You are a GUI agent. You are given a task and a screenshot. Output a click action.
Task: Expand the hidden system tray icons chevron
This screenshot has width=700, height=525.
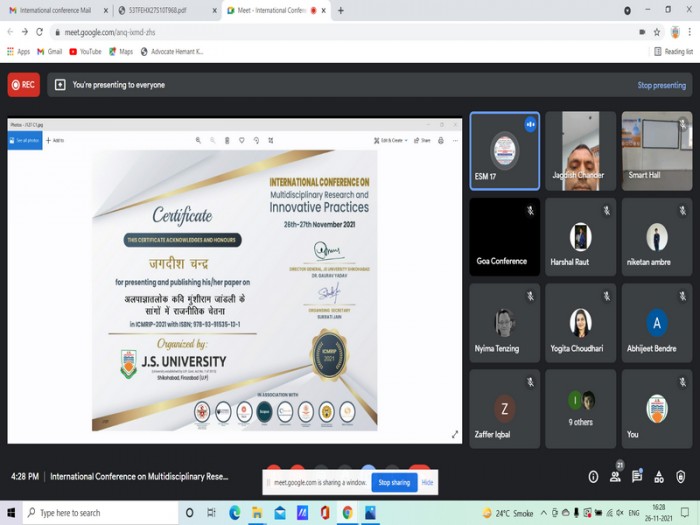(x=543, y=513)
